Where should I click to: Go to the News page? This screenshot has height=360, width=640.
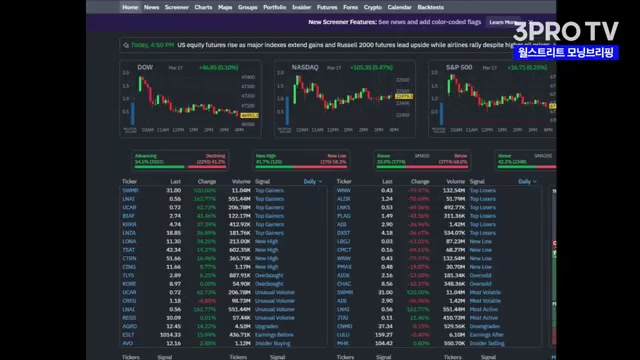[151, 7]
